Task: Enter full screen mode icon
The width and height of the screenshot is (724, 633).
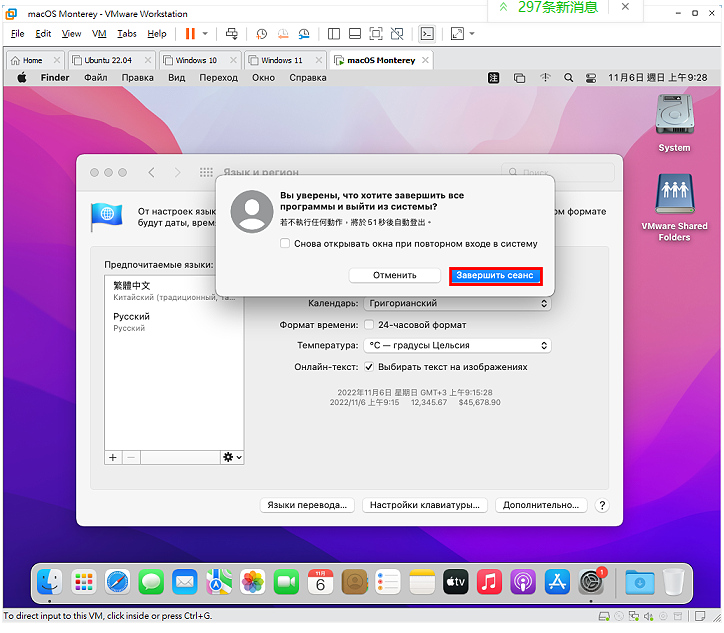Action: point(376,34)
